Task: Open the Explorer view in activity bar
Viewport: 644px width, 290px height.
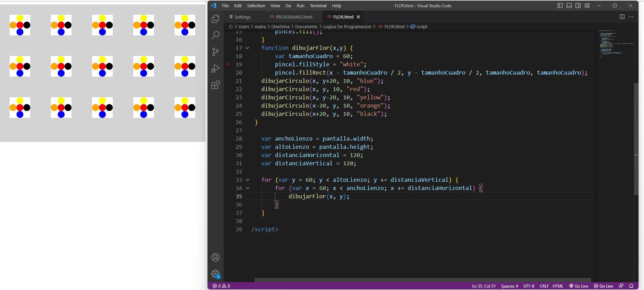Action: pos(215,19)
